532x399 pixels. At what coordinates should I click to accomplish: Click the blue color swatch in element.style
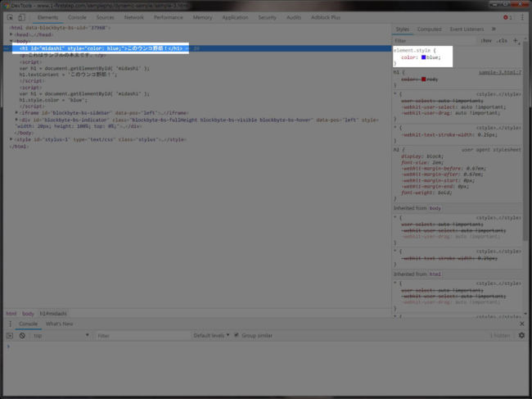[423, 57]
